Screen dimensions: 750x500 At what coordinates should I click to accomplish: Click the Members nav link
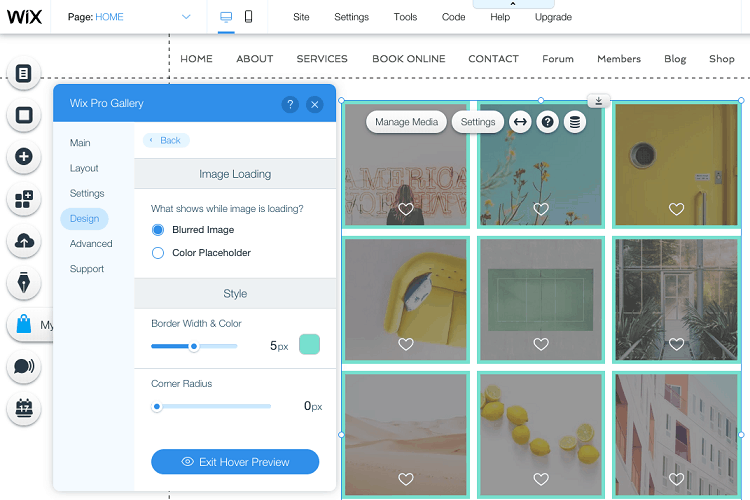coord(618,59)
